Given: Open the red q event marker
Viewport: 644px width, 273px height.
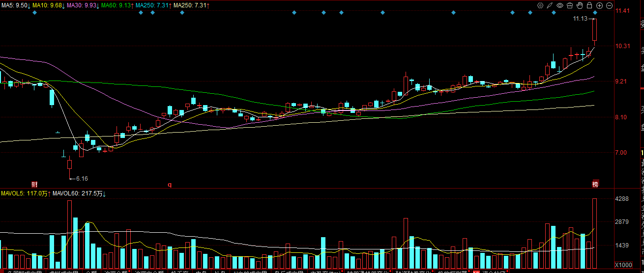Looking at the screenshot, I should pos(170,185).
